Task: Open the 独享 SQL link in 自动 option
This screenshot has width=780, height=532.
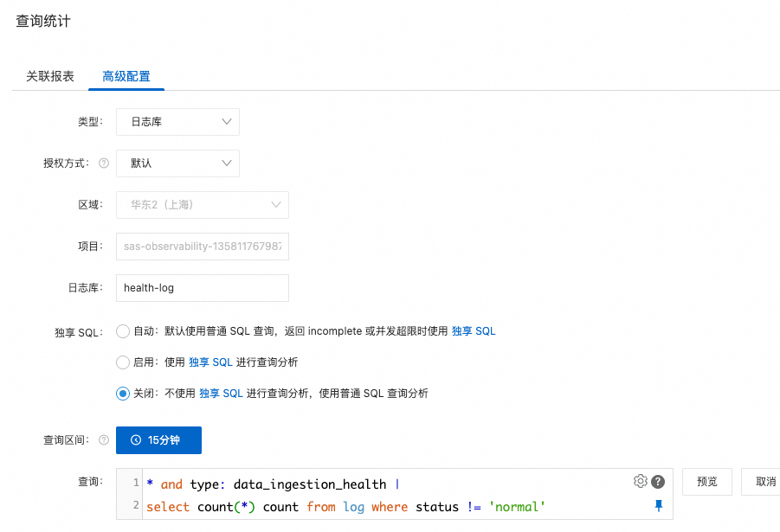Action: tap(474, 331)
